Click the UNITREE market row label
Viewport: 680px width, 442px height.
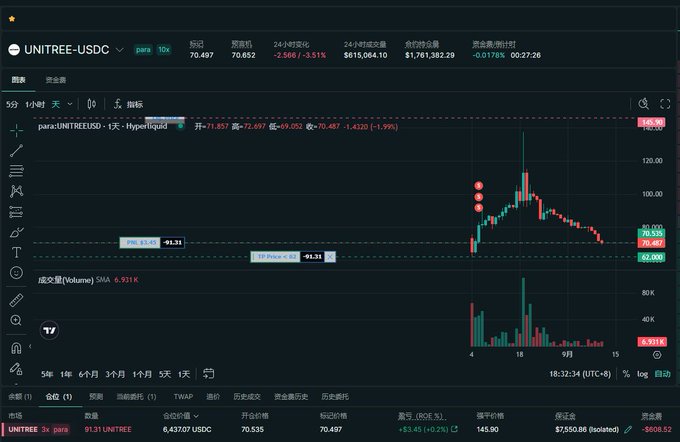click(x=23, y=429)
